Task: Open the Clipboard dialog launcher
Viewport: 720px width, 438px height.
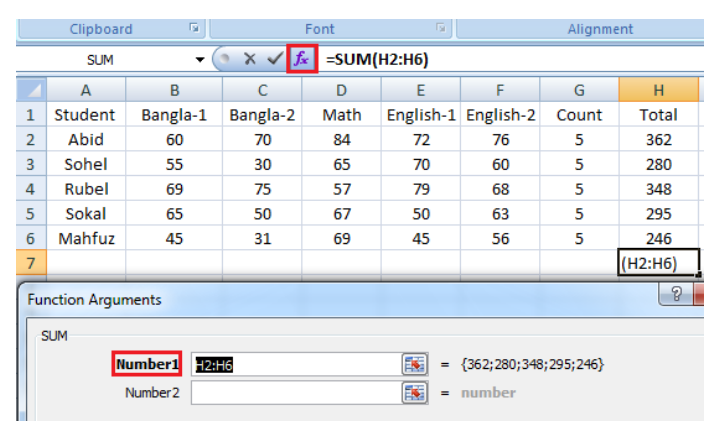Action: [x=195, y=29]
